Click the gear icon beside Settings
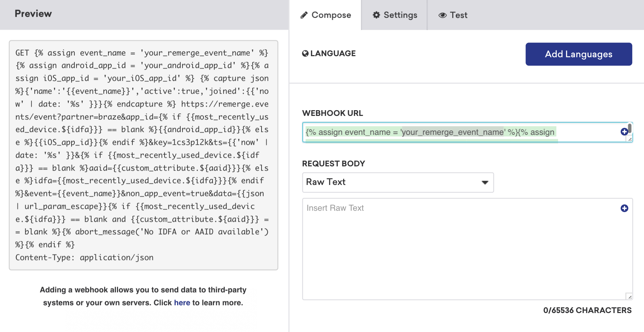Viewport: 644px width, 332px height. [376, 15]
